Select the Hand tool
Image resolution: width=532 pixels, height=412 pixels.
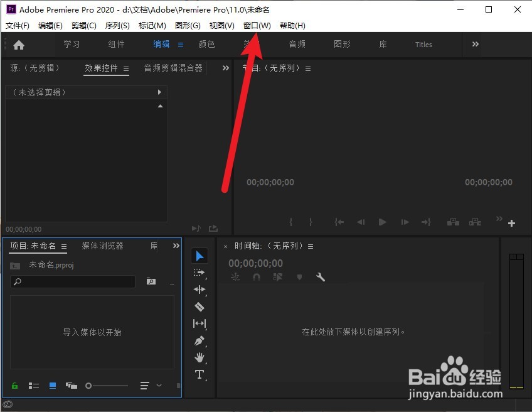[x=199, y=357]
